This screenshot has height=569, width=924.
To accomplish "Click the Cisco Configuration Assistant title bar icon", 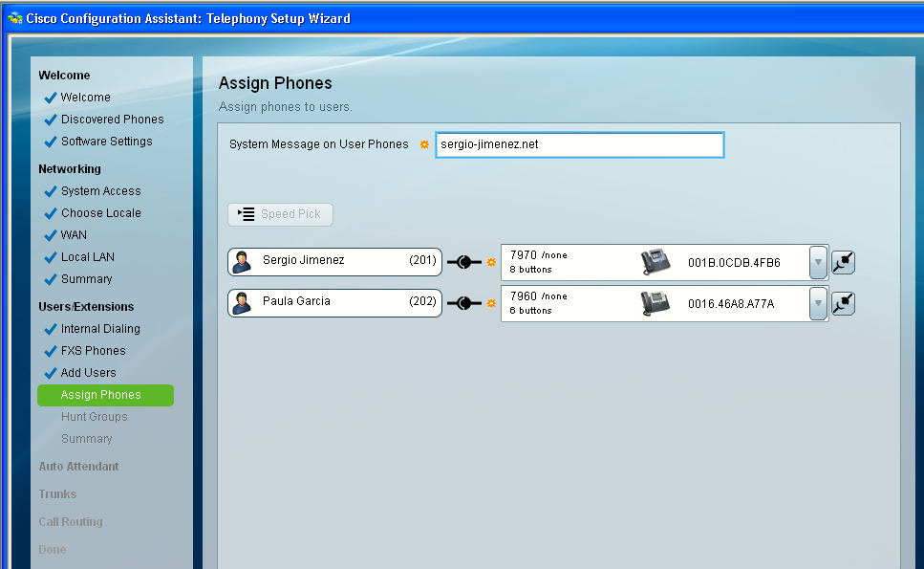I will pos(14,18).
